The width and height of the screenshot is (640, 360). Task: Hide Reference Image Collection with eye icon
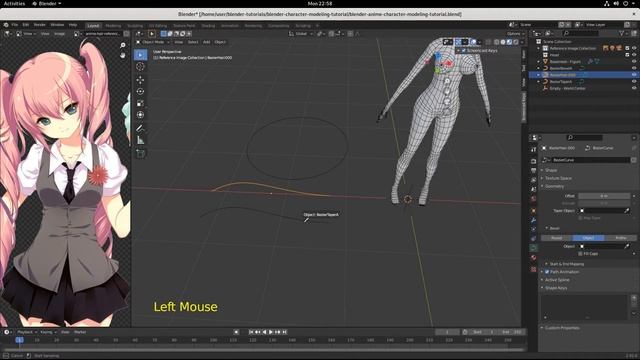[634, 48]
